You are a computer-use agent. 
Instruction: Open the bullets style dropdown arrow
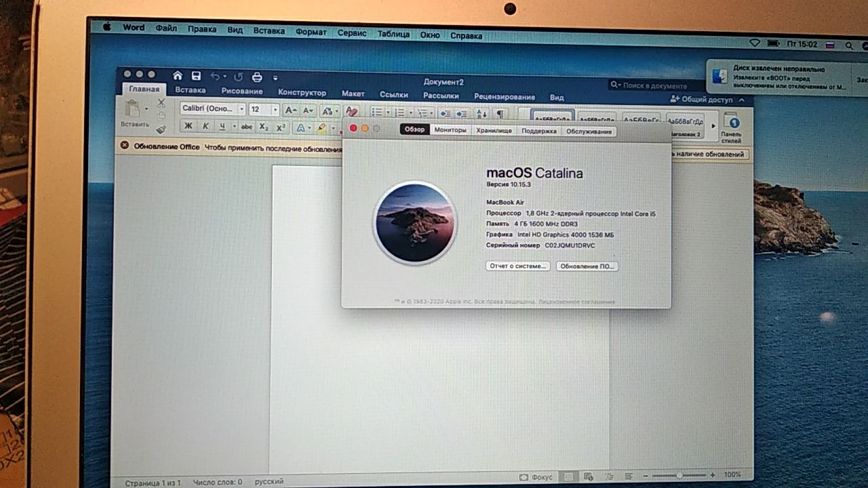point(387,113)
